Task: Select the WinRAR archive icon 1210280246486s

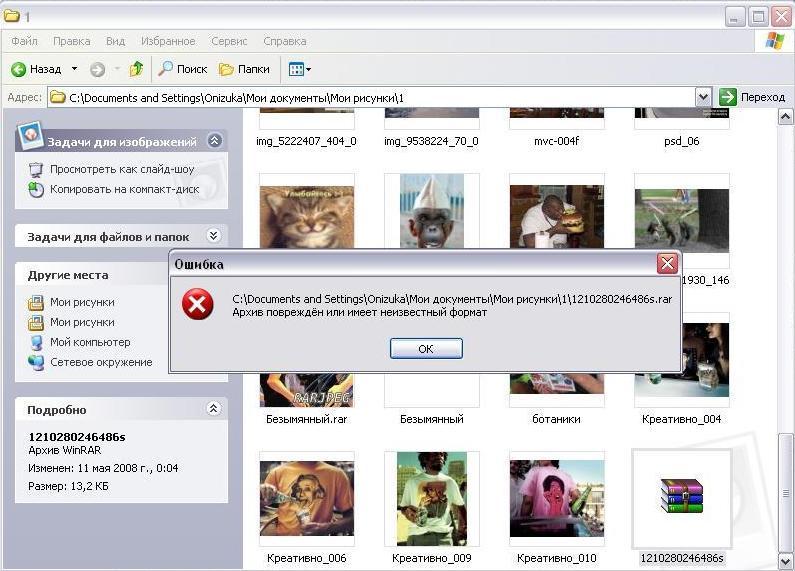Action: pyautogui.click(x=681, y=496)
